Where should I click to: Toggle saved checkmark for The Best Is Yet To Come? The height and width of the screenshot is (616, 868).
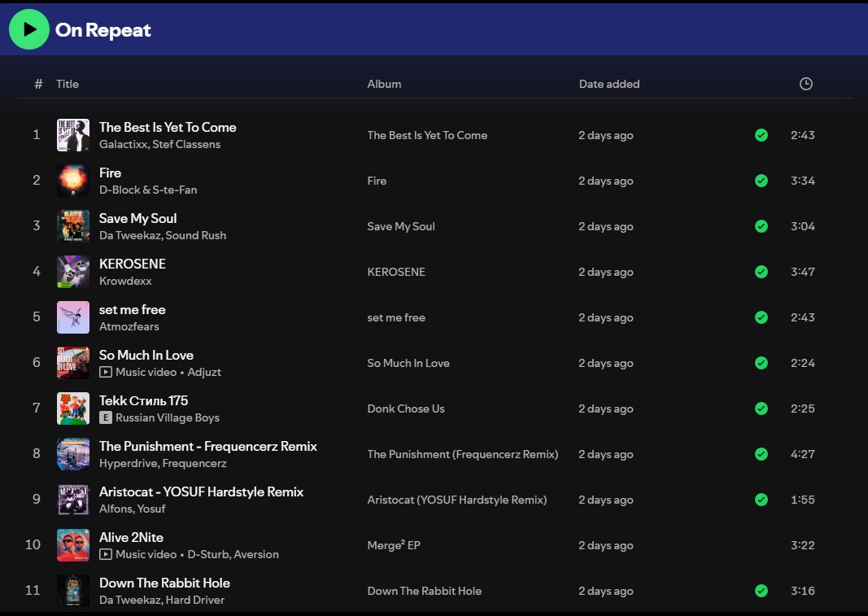point(761,135)
